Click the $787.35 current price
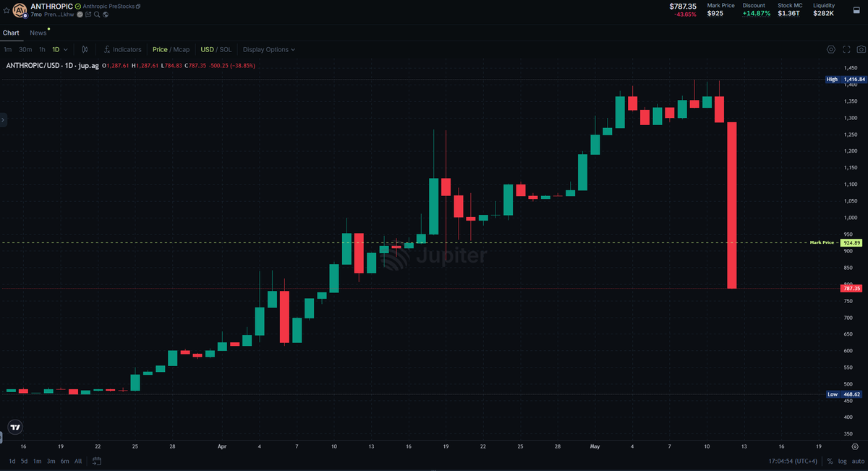The width and height of the screenshot is (868, 471). click(x=683, y=6)
